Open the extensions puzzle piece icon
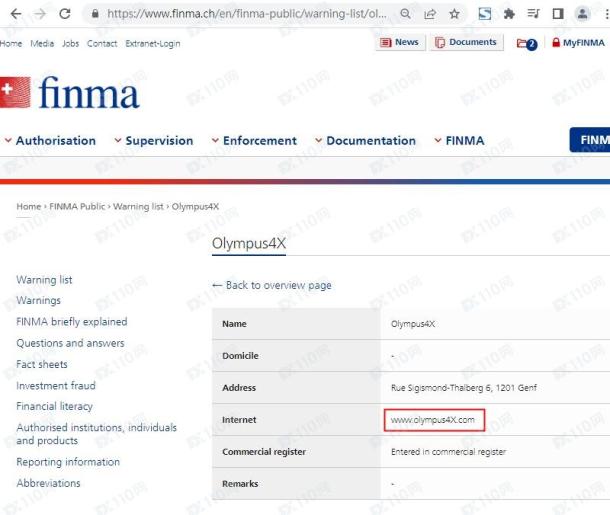 (509, 14)
